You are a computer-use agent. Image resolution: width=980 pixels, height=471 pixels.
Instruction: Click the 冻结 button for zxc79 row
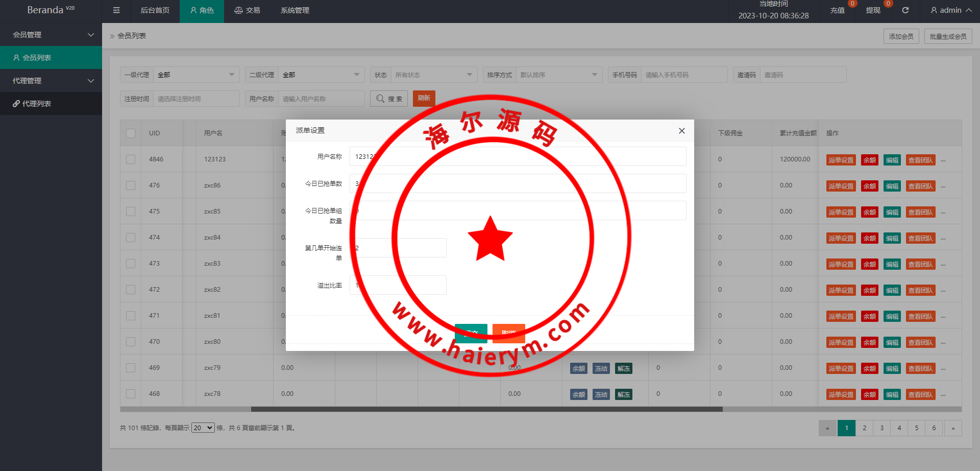tap(601, 368)
